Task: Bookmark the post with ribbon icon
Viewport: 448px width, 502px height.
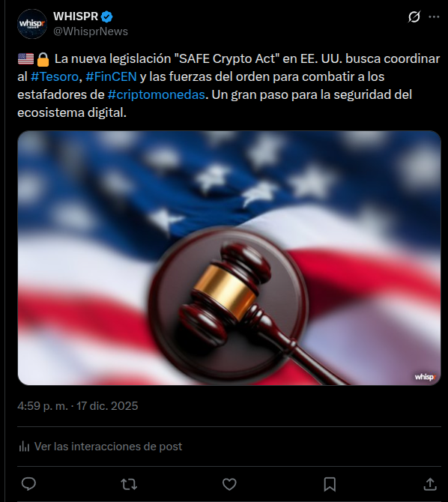Action: [330, 484]
